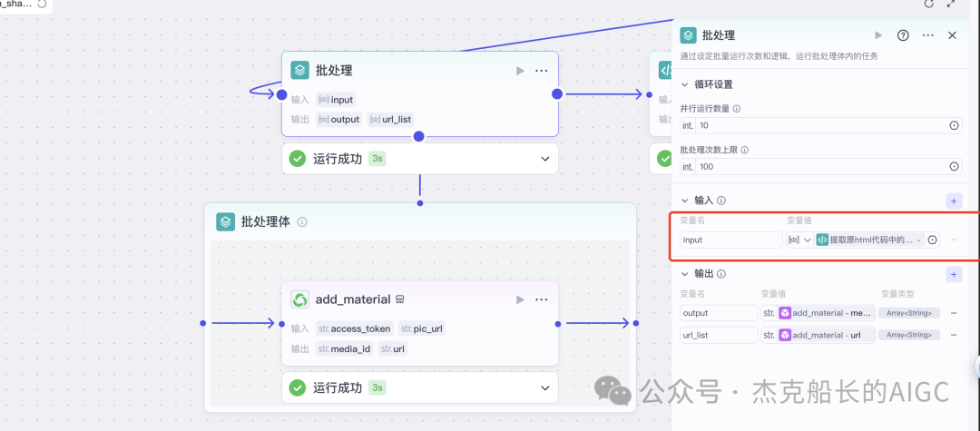Select add_material - url output value
This screenshot has width=980, height=431.
[826, 336]
